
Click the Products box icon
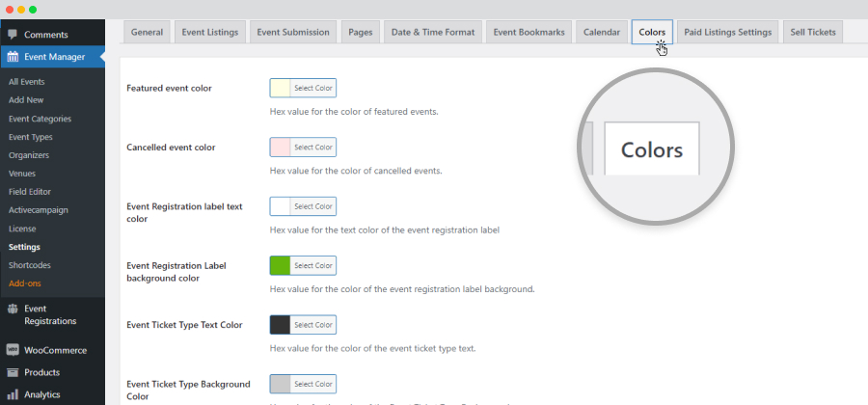point(13,372)
